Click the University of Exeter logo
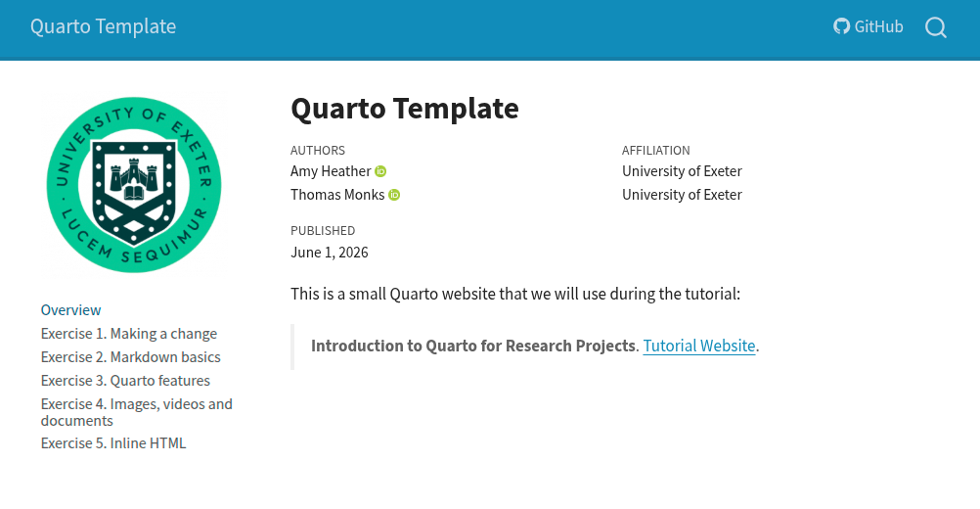The image size is (980, 509). 134,185
